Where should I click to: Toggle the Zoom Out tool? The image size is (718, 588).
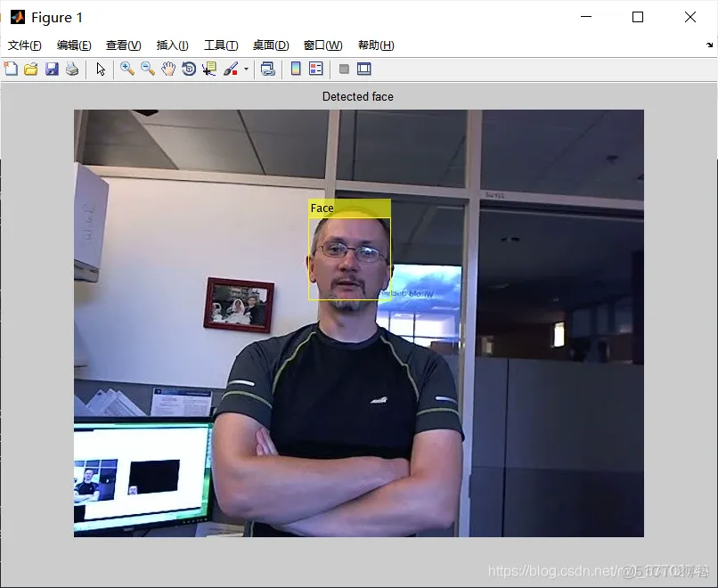pos(147,69)
